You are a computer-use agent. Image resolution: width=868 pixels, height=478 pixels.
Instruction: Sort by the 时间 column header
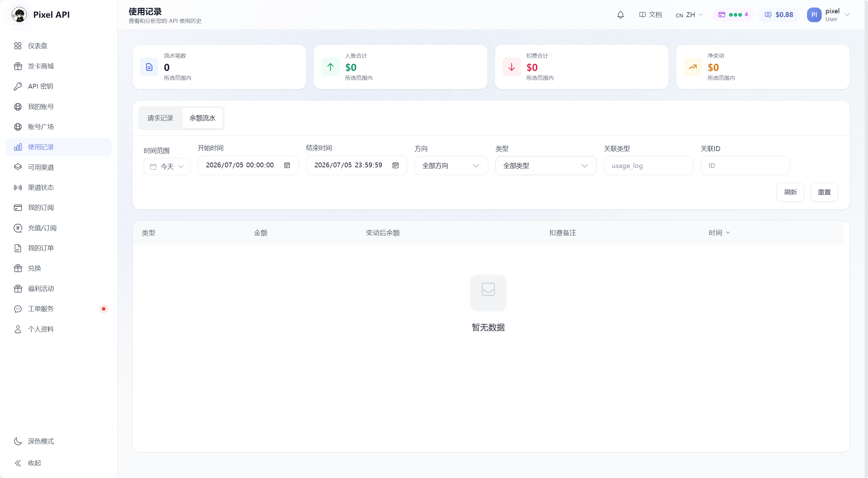[719, 233]
